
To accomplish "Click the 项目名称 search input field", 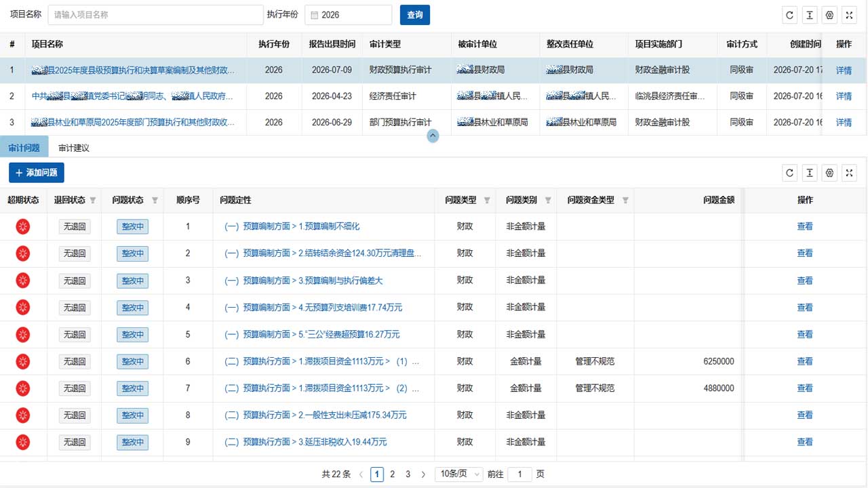I will [155, 15].
